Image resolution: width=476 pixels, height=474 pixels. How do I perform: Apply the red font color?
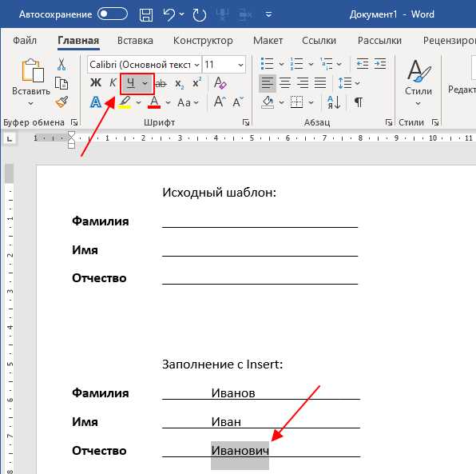pos(154,102)
